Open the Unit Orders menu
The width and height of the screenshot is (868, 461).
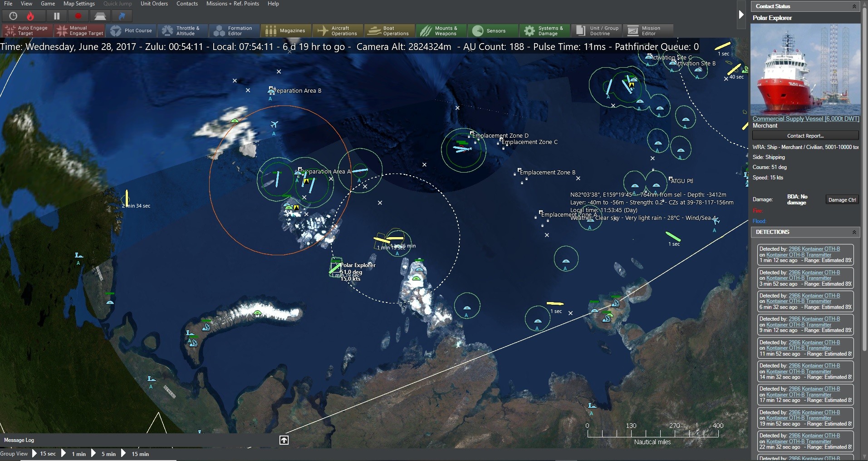[154, 4]
